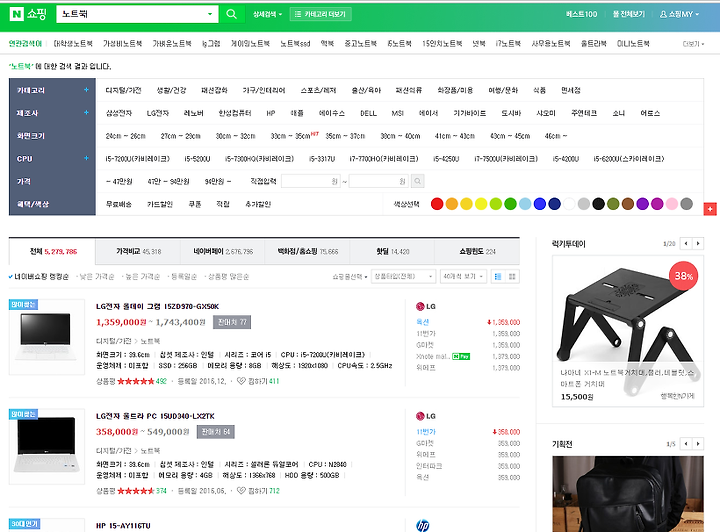Select the 전체 results tab
Screen dimensions: 720x532
pyautogui.click(x=52, y=252)
